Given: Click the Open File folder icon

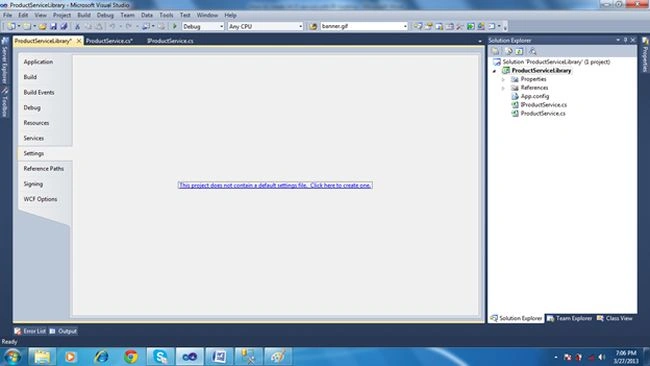Looking at the screenshot, I should pos(43,26).
